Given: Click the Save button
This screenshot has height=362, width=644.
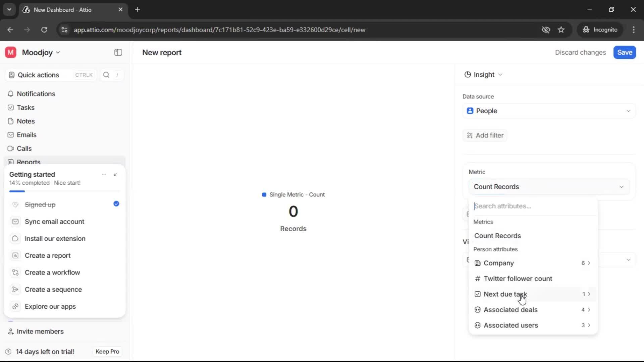Looking at the screenshot, I should tap(625, 52).
